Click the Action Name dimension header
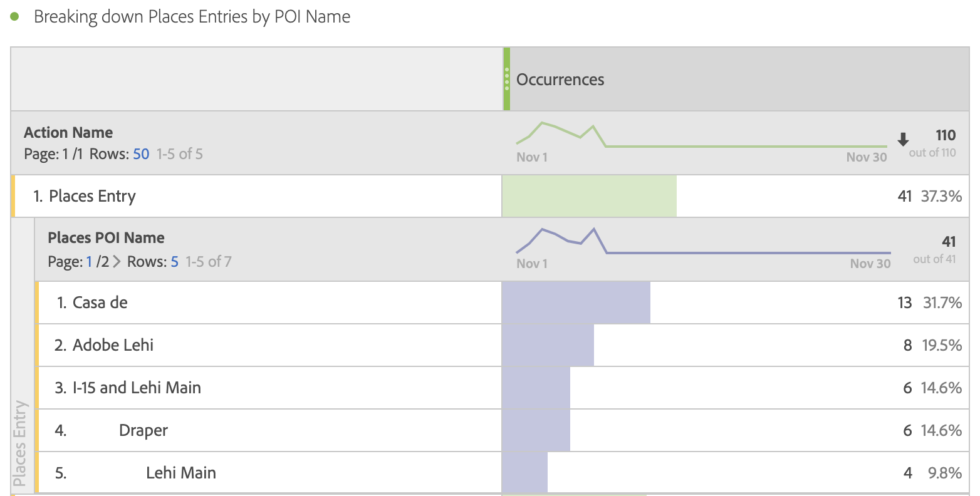The image size is (980, 496). click(68, 133)
